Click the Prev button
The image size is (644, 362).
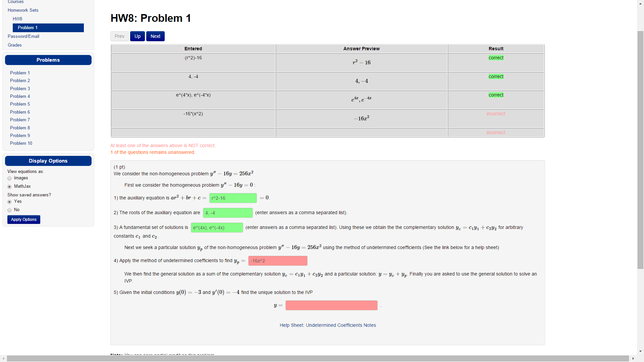point(119,36)
